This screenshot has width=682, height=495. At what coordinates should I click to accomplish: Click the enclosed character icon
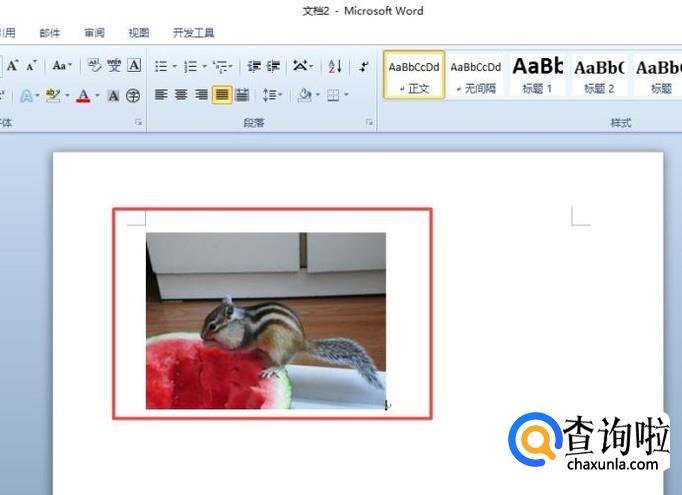click(133, 96)
